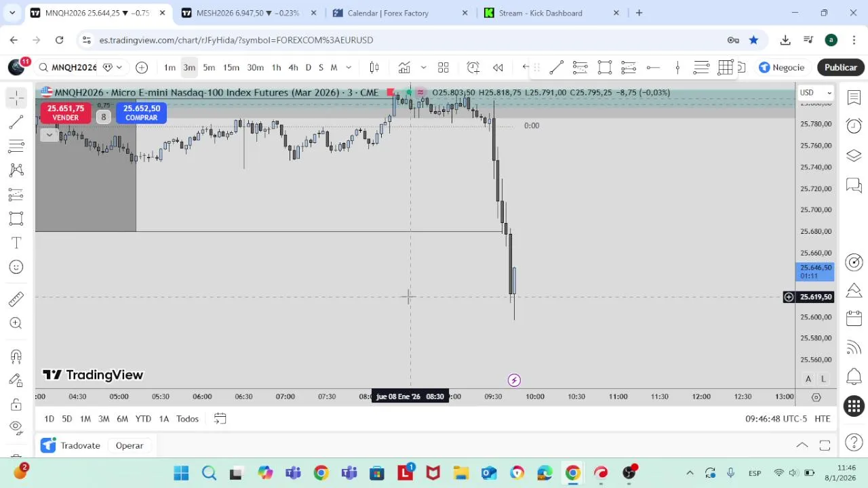Hide all drawings with eye icon
Image resolution: width=868 pixels, height=488 pixels.
coord(16,427)
